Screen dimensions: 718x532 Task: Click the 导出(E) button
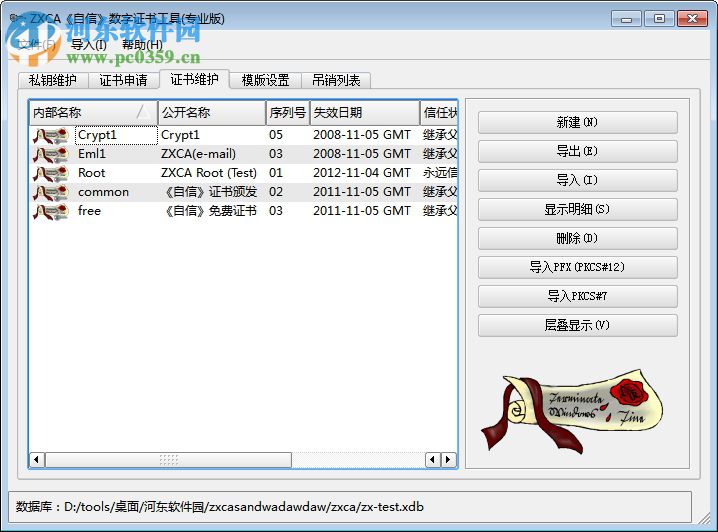577,152
